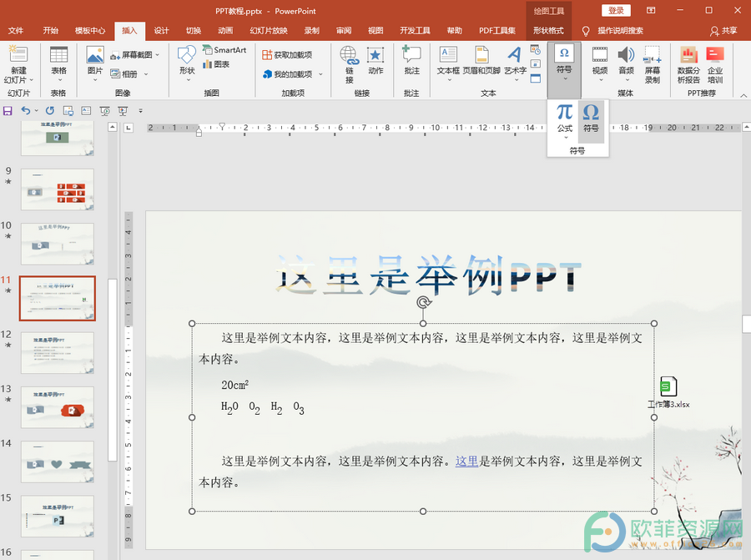The height and width of the screenshot is (560, 751).
Task: Start slideshow from beginning in quick access toolbar
Action: click(104, 111)
